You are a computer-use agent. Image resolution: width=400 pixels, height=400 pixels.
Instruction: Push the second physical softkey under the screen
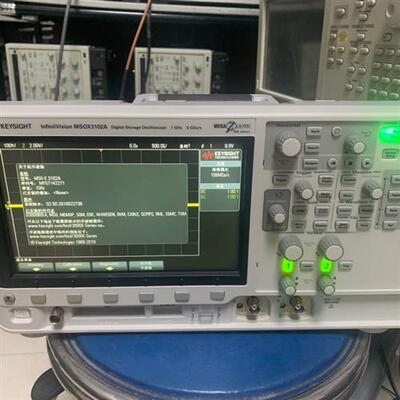(x=74, y=298)
